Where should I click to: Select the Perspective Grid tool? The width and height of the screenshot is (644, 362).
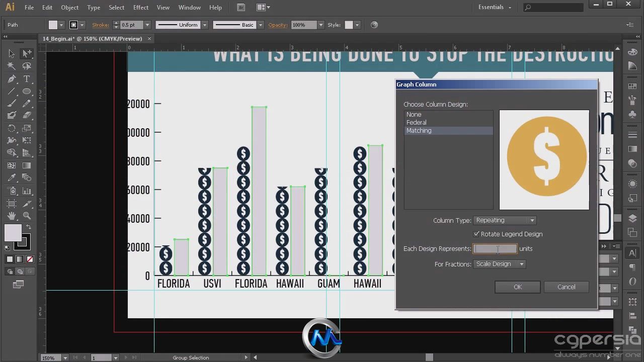coord(27,153)
